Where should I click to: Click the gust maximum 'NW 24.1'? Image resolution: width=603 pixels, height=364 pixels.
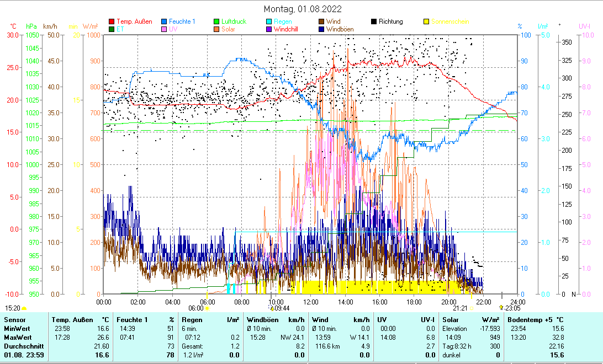point(292,338)
